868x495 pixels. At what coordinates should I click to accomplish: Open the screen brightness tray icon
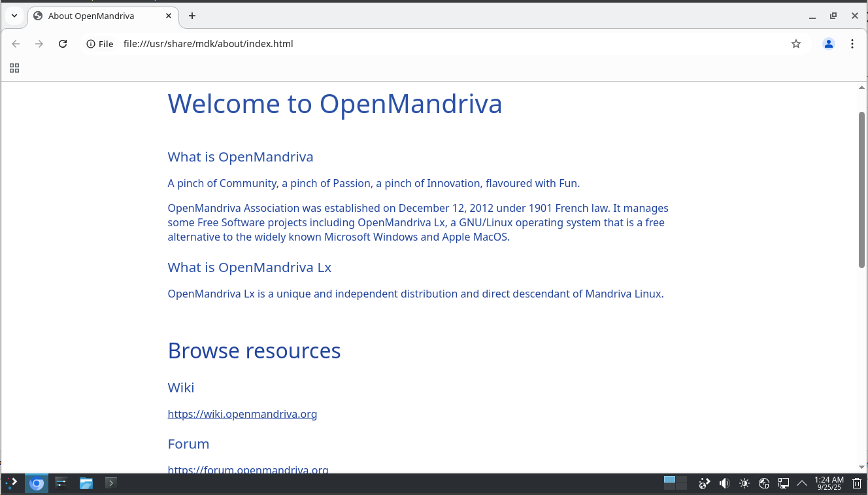click(744, 483)
